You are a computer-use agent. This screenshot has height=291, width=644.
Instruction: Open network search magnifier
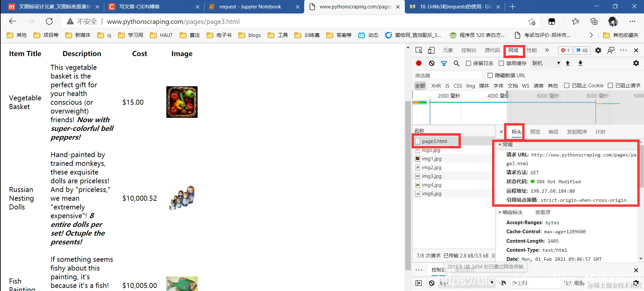click(457, 63)
